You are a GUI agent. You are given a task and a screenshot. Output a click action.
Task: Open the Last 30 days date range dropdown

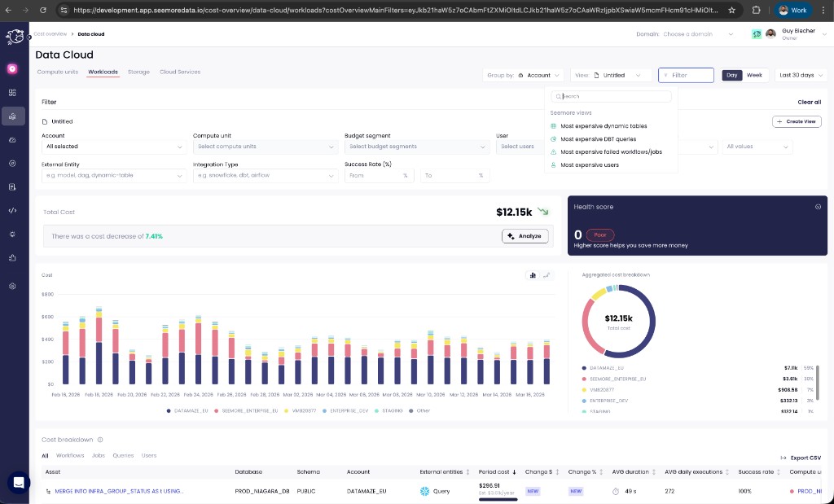tap(801, 75)
